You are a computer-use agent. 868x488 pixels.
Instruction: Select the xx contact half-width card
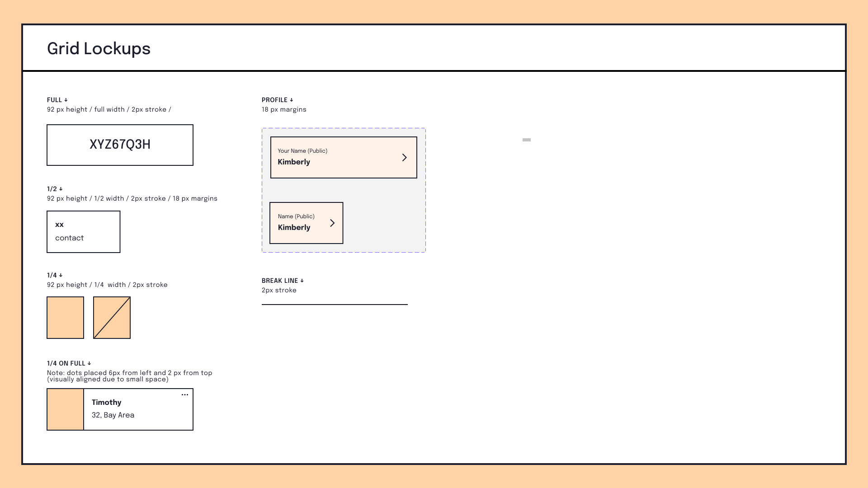[84, 232]
